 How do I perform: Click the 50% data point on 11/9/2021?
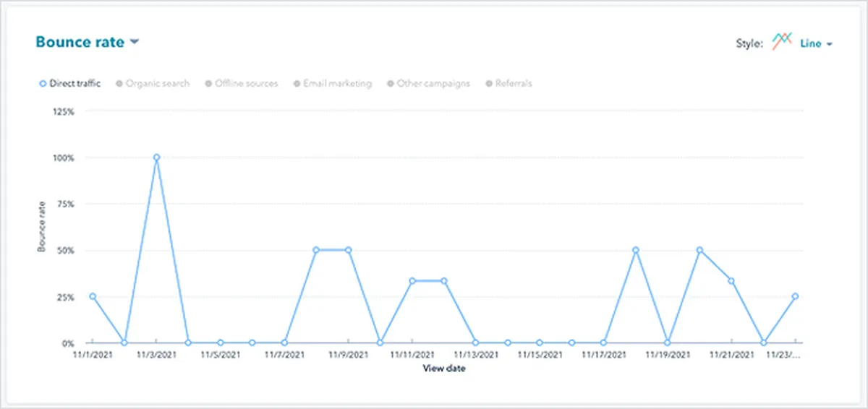pos(348,250)
